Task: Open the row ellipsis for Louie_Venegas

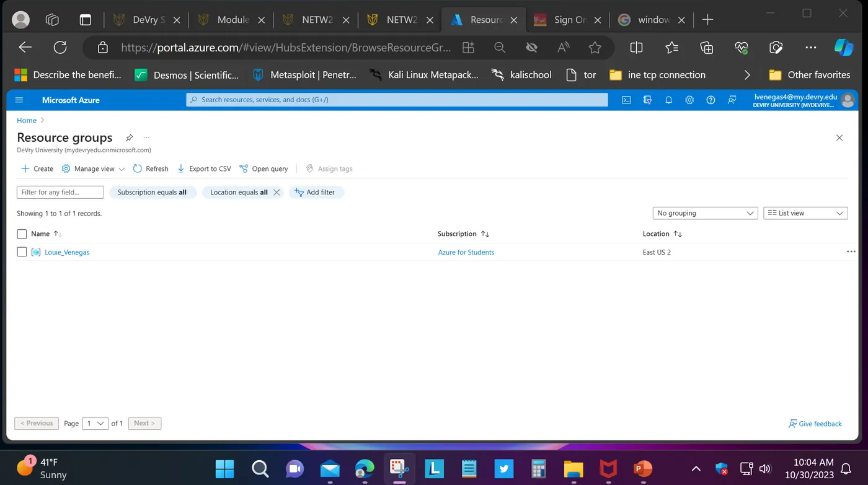Action: click(851, 252)
